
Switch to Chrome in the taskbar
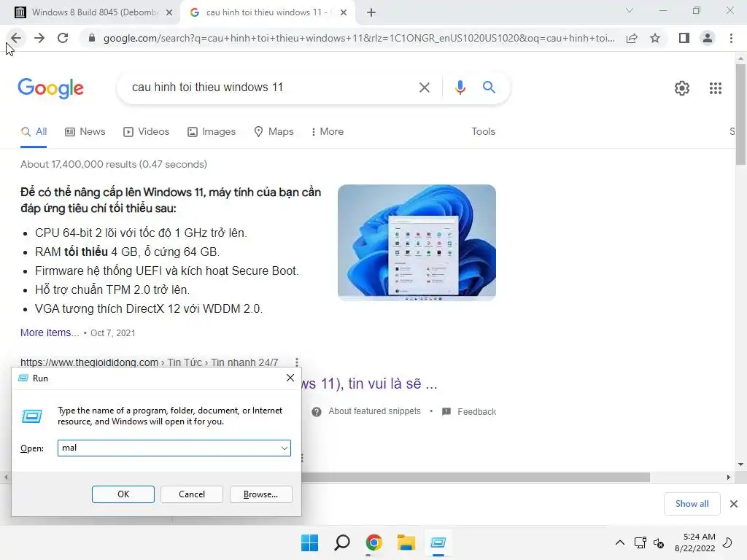pos(374,542)
